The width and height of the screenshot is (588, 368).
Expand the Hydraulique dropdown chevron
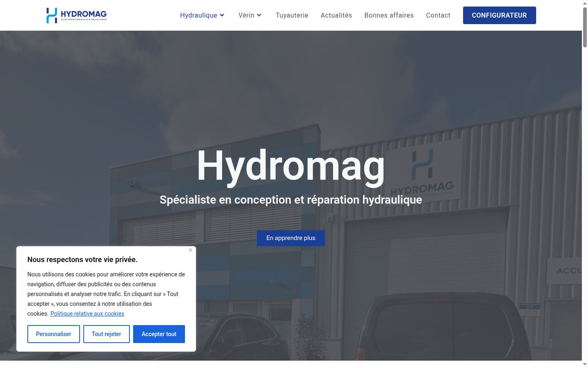(222, 16)
